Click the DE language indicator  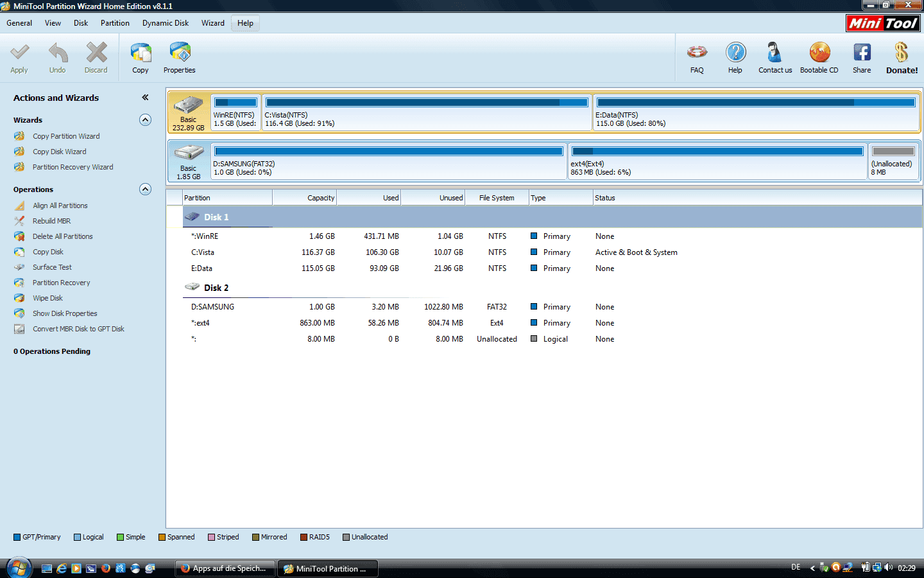pyautogui.click(x=796, y=567)
